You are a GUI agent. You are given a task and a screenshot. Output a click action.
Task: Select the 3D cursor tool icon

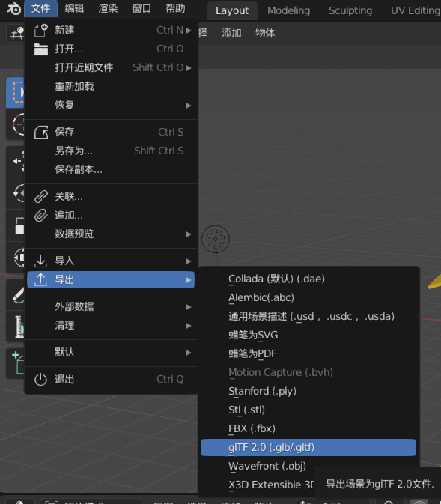pyautogui.click(x=16, y=124)
